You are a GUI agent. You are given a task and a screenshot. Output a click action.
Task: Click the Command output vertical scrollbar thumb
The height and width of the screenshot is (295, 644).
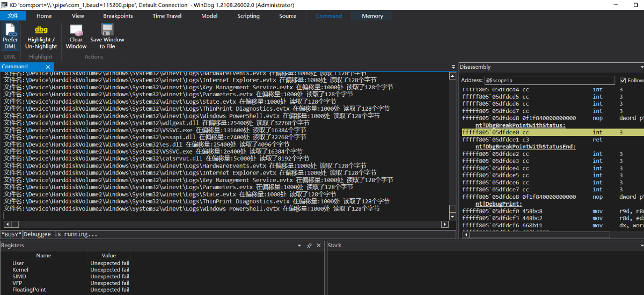pos(452,209)
